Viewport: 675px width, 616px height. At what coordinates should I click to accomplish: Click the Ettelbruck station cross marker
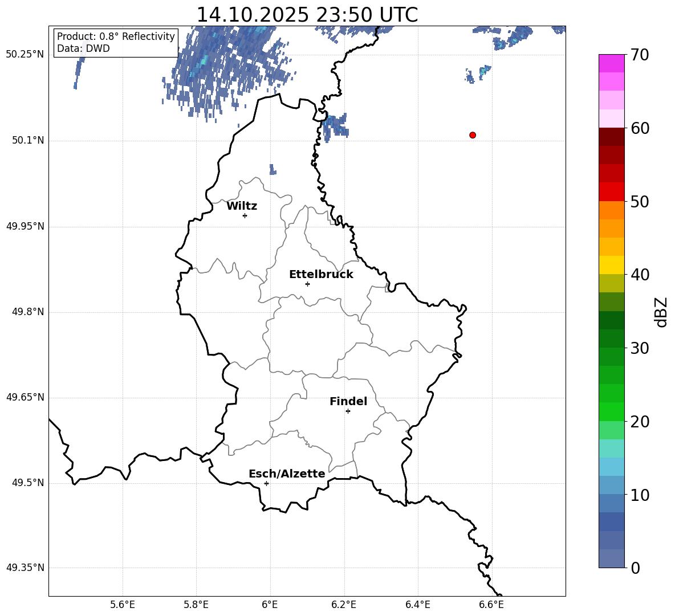pyautogui.click(x=307, y=284)
